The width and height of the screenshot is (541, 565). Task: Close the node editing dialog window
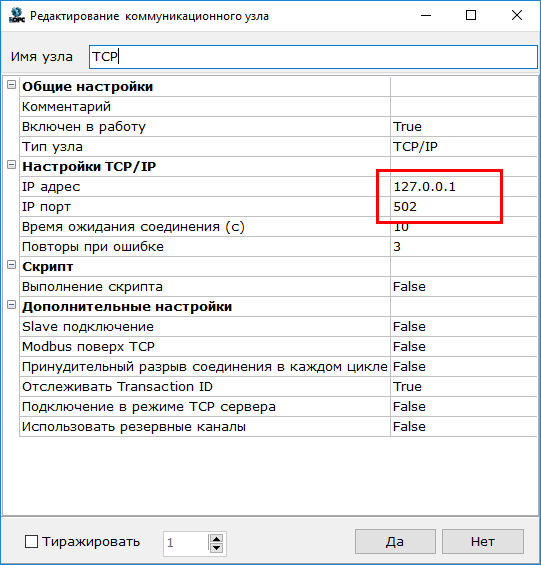[517, 15]
